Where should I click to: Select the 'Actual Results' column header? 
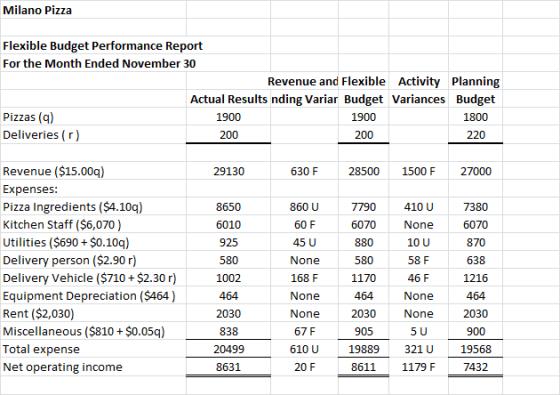tap(229, 99)
